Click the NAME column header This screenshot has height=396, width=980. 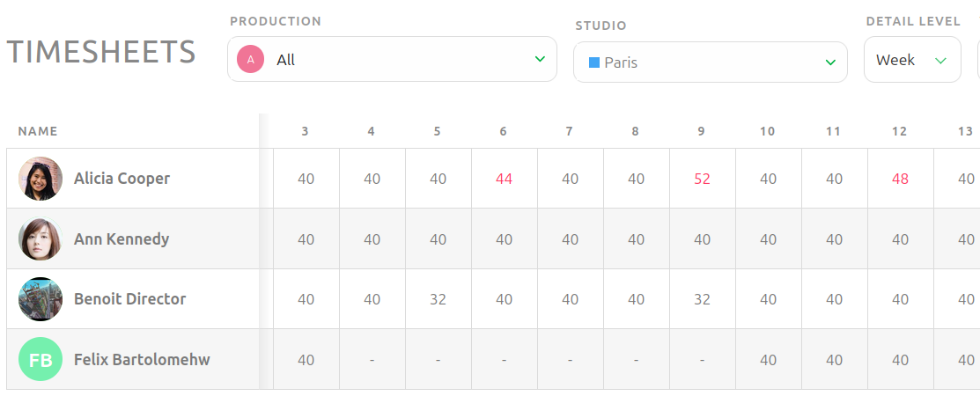[38, 131]
